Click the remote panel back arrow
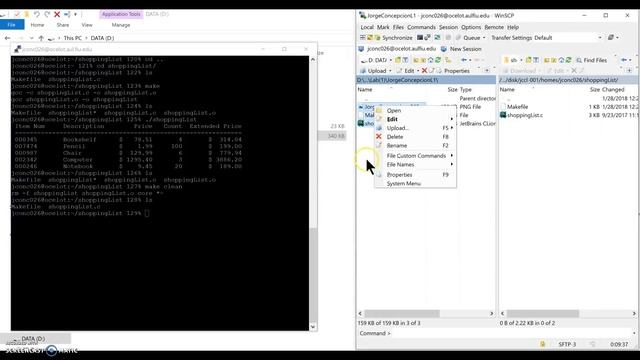 pyautogui.click(x=624, y=60)
